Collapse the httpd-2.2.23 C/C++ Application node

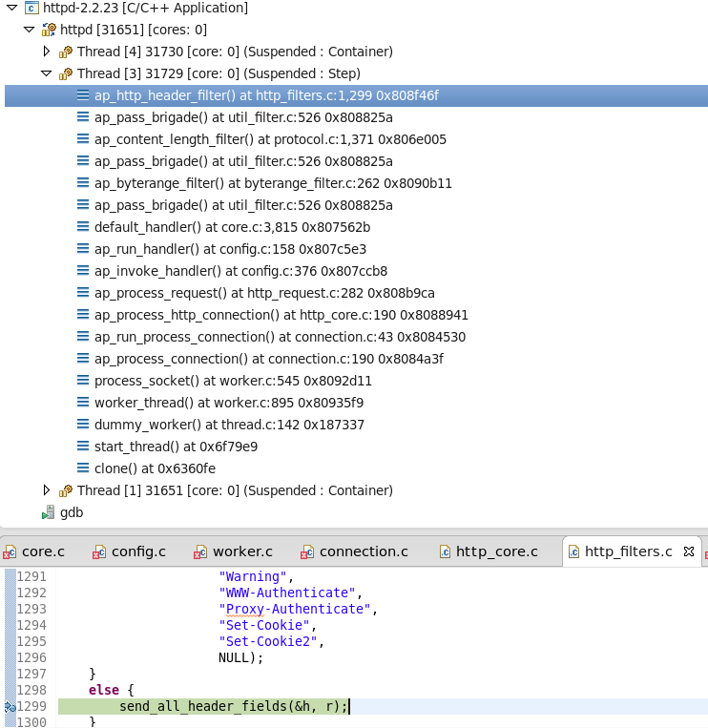pos(10,8)
